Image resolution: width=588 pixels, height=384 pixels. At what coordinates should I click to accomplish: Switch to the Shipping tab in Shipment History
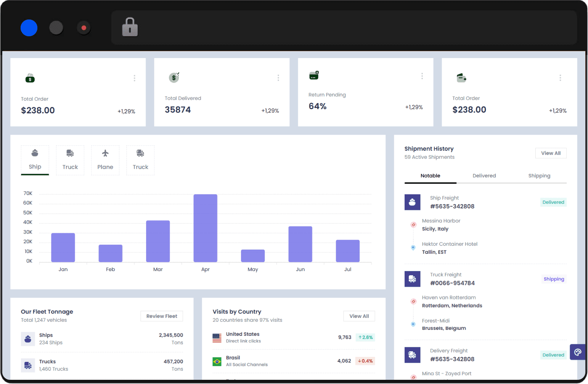point(539,176)
